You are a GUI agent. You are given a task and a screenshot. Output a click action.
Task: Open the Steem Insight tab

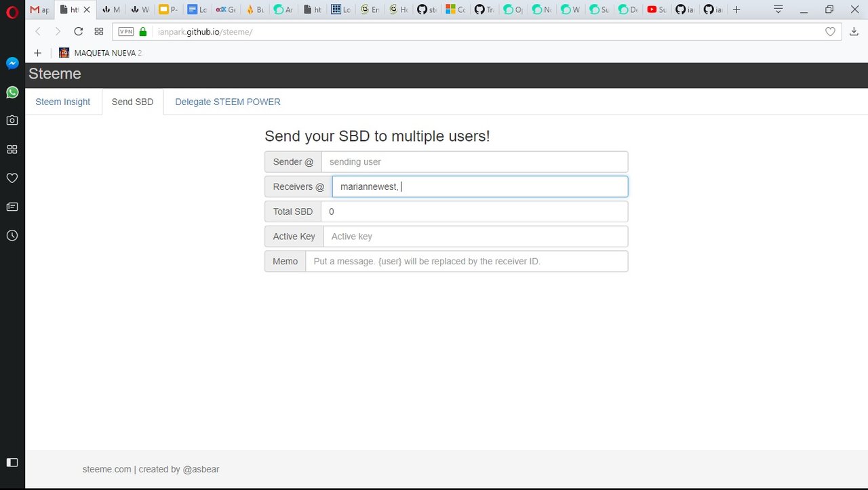tap(63, 102)
